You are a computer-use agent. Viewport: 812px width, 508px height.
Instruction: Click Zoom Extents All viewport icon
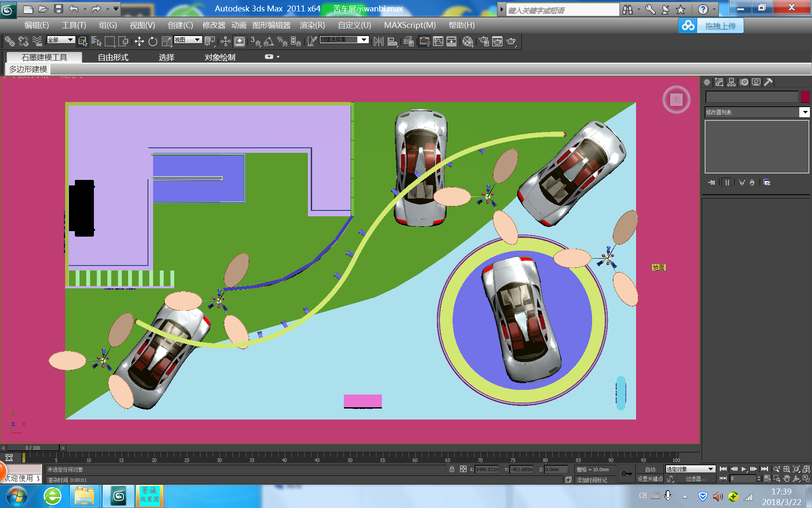coord(807,469)
